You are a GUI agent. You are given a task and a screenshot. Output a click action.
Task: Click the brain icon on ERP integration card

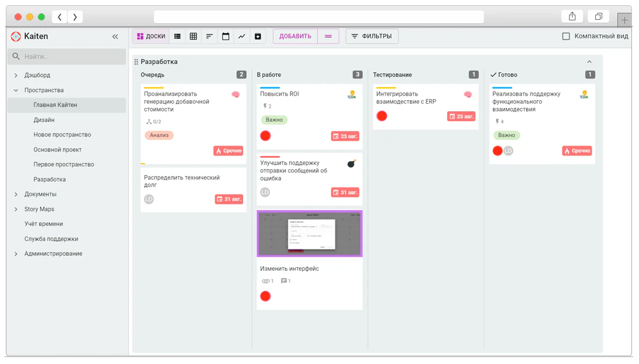468,94
